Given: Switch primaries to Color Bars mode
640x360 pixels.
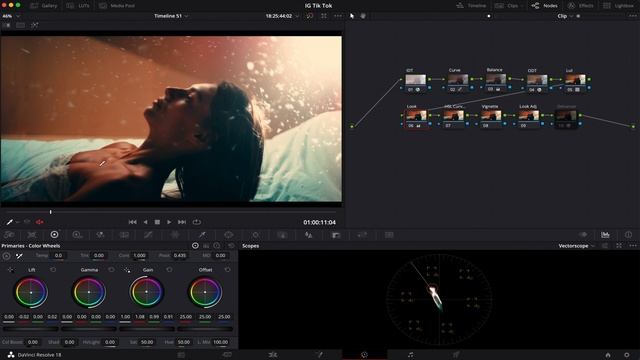Looking at the screenshot, I should pos(206,246).
